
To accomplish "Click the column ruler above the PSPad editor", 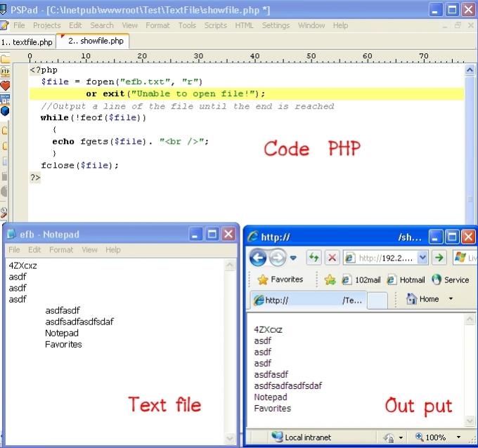I will [245, 58].
